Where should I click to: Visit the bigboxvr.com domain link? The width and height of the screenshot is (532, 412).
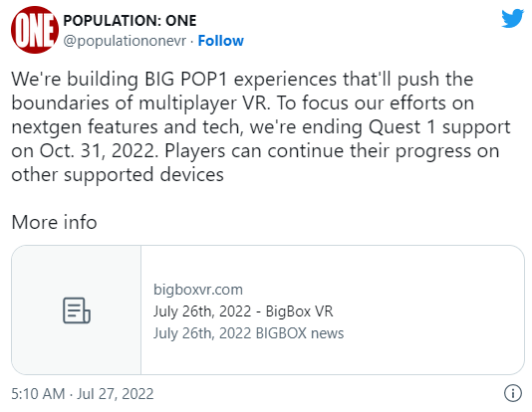198,290
